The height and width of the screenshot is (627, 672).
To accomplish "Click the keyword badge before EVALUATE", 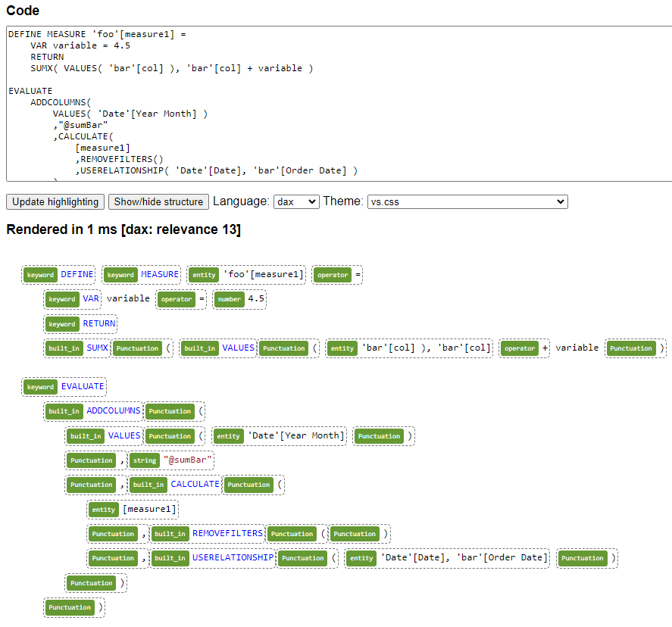I will click(x=40, y=386).
